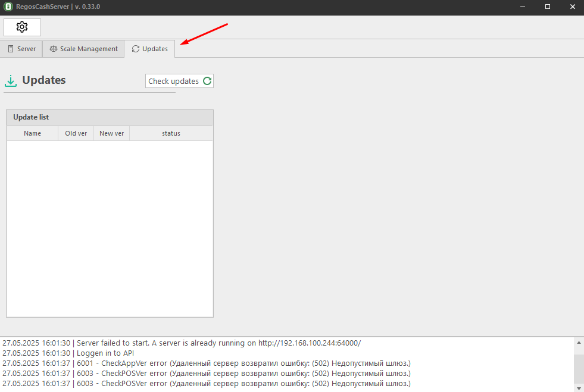Click the RegosCashServer app icon in title bar
Screen dimensions: 584x392
point(8,7)
